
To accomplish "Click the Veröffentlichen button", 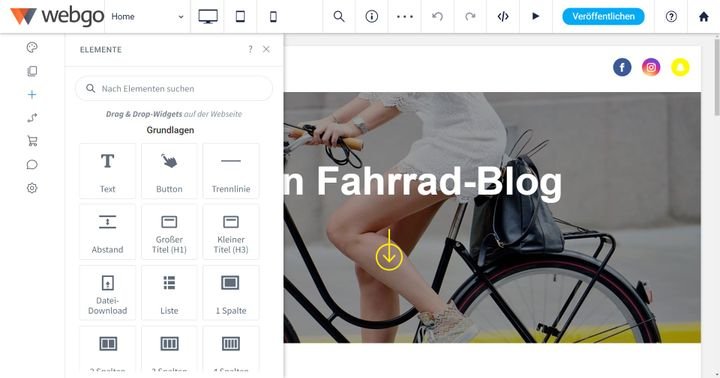I will [x=603, y=17].
